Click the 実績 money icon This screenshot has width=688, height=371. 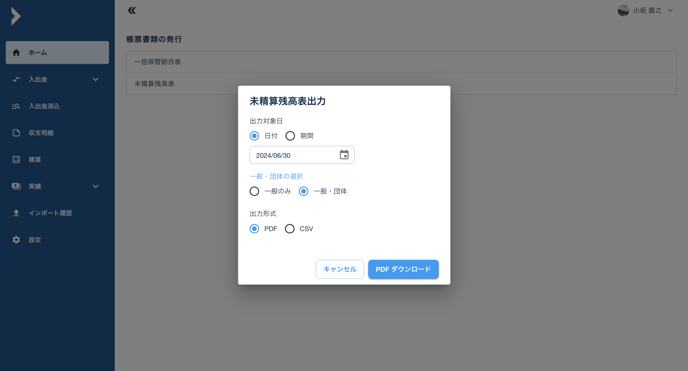click(16, 186)
